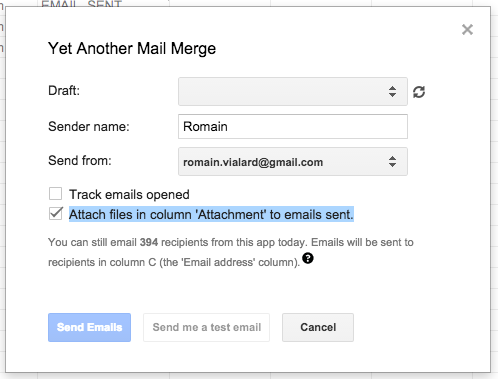Close the Yet Another Mail Merge dialog
Viewport: 498px width, 379px height.
coord(467,30)
